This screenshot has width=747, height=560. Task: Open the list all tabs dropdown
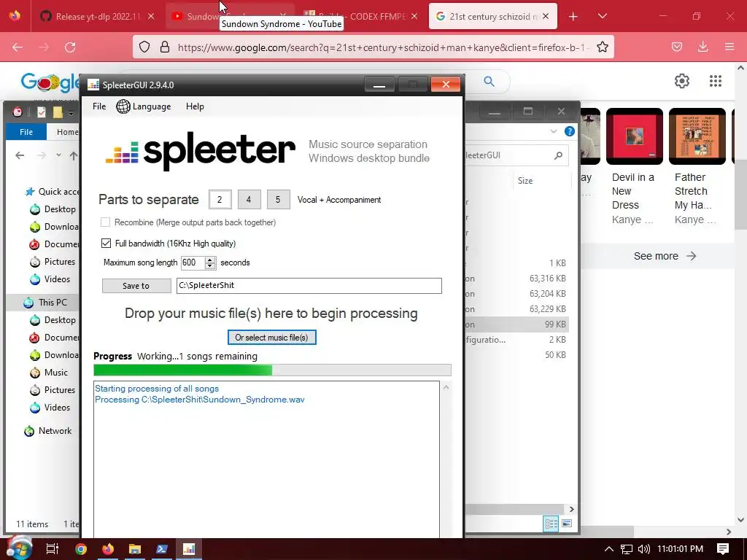pos(602,16)
